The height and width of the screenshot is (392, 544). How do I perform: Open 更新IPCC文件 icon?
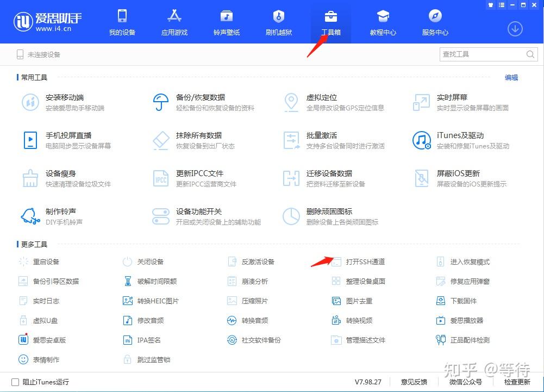pos(161,178)
